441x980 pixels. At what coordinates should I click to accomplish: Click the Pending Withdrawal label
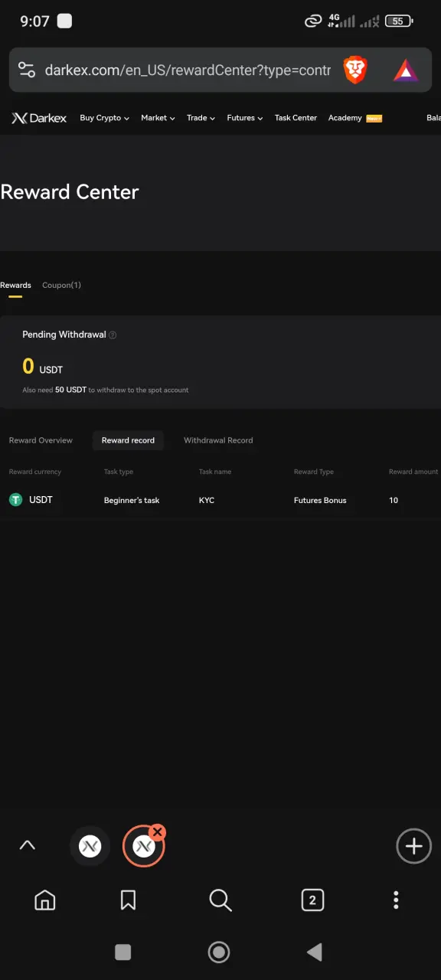tap(64, 335)
